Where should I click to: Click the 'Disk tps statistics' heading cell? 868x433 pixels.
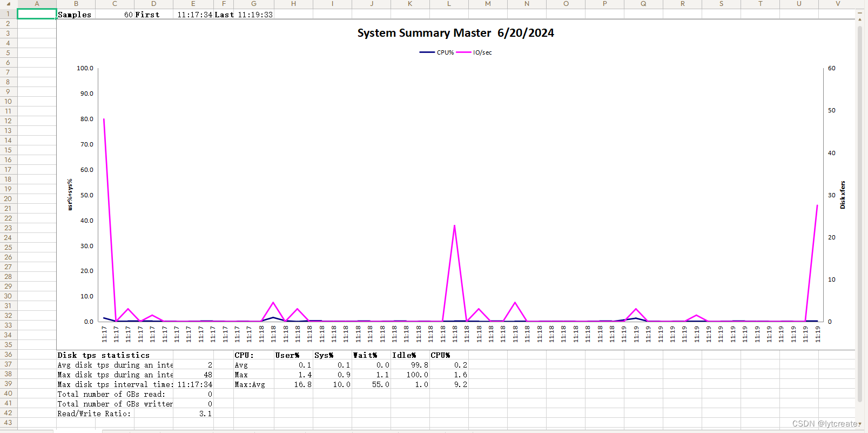[x=104, y=355]
